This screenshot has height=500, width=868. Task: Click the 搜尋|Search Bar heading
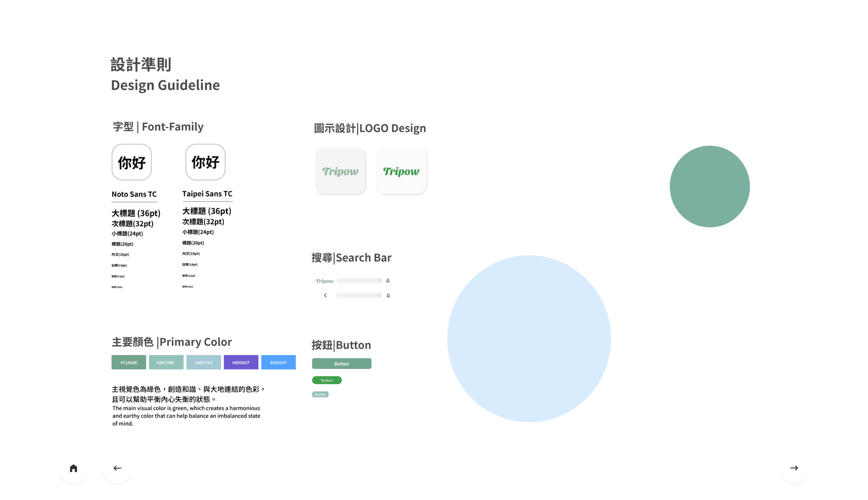pos(351,258)
